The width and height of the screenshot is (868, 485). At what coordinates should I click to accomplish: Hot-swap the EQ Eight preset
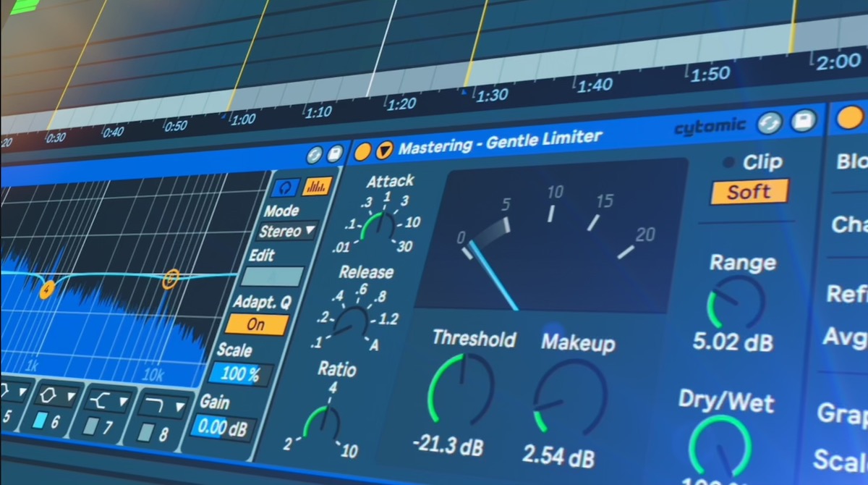coord(315,153)
